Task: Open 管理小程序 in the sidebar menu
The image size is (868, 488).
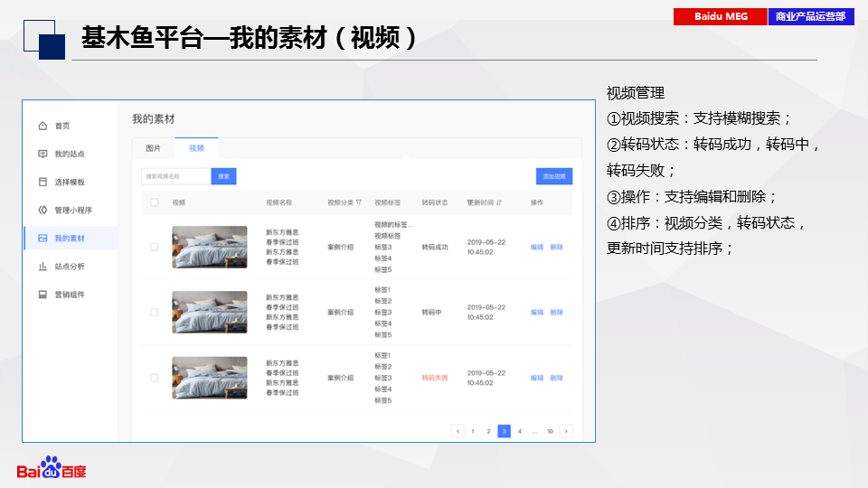Action: [x=73, y=210]
